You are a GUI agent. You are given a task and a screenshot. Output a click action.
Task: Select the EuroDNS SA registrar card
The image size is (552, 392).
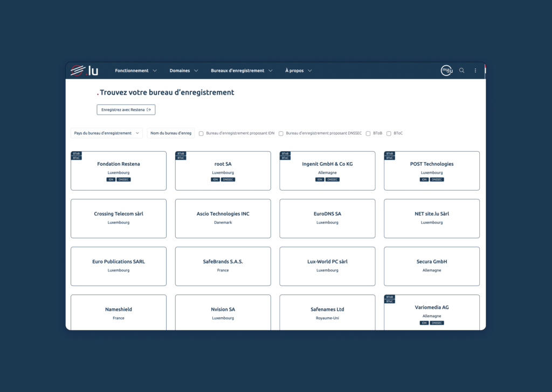(x=327, y=219)
